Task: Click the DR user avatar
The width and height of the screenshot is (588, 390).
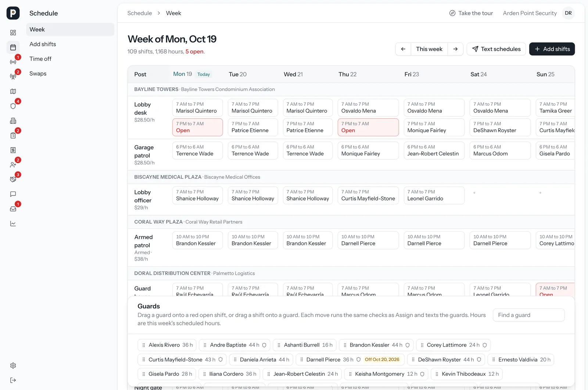Action: tap(568, 13)
